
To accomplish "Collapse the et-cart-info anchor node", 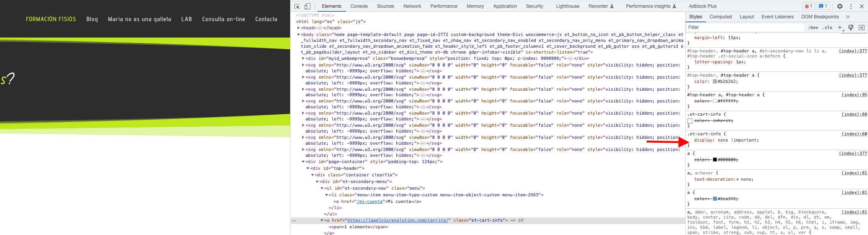I will [322, 221].
